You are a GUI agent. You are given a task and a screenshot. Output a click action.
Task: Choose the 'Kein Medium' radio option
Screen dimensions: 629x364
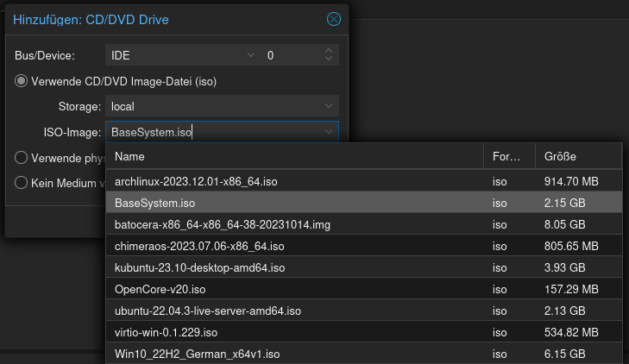coord(22,183)
